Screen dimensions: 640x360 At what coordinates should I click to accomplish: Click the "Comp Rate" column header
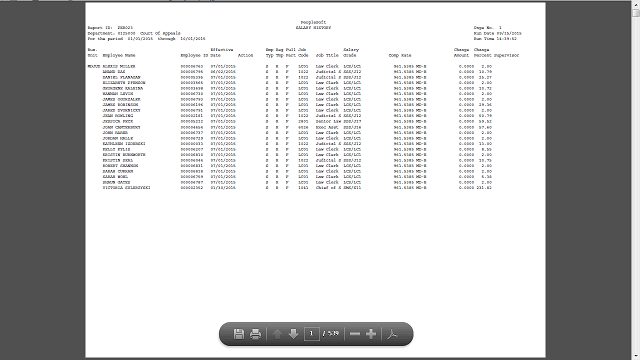tap(400, 56)
